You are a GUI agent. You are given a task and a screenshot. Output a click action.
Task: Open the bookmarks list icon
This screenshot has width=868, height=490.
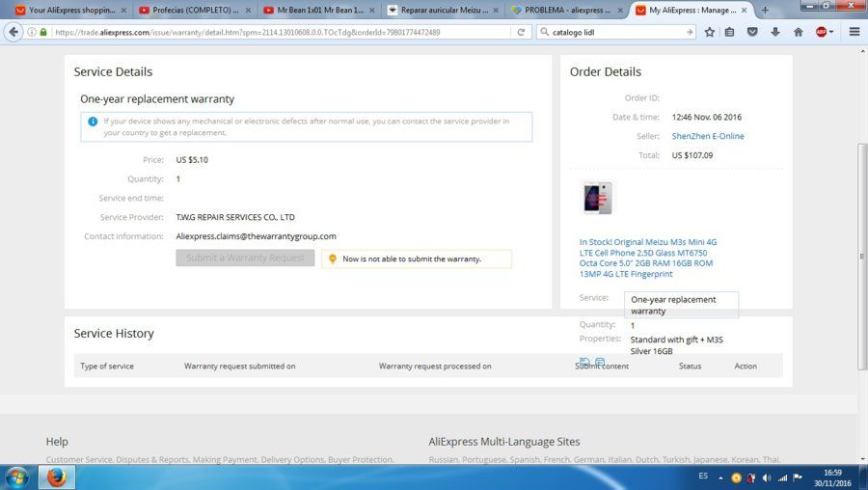(730, 32)
